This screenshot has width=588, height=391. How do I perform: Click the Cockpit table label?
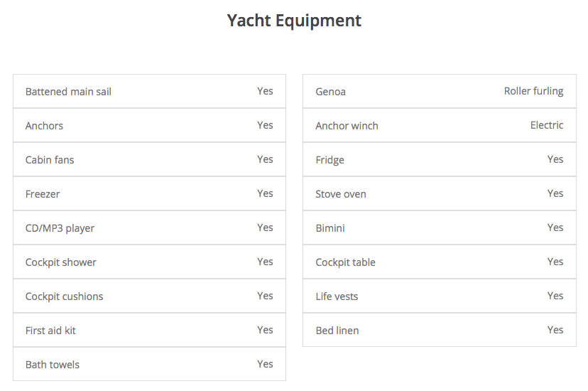coord(345,262)
